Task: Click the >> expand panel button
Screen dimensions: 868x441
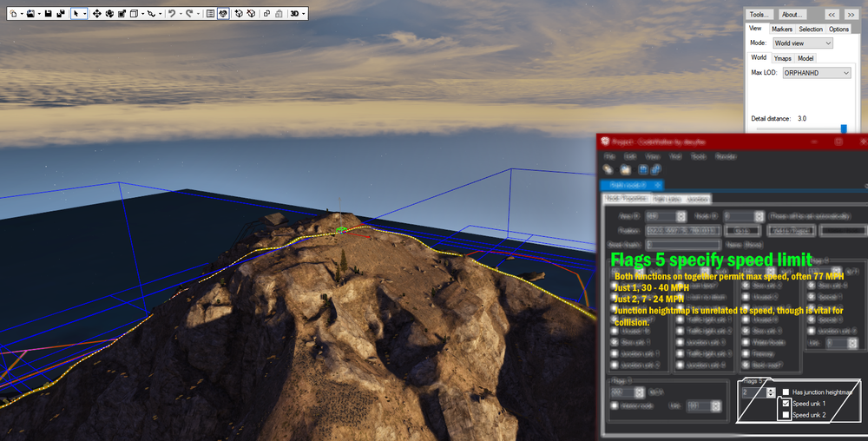Action: [x=851, y=15]
